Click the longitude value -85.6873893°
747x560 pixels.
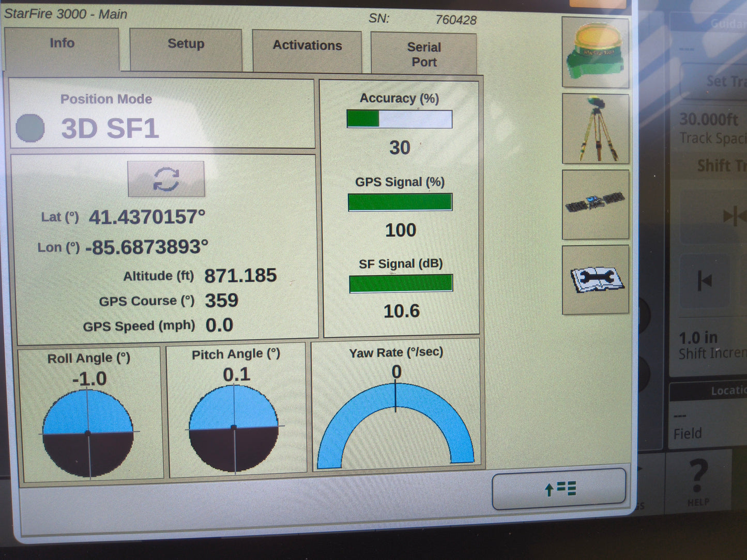tap(147, 247)
